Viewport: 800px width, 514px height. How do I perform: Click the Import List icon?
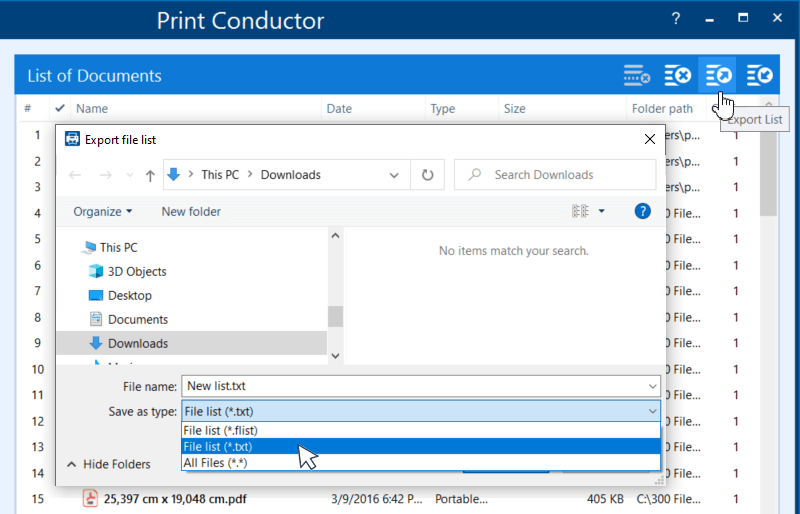click(x=759, y=75)
